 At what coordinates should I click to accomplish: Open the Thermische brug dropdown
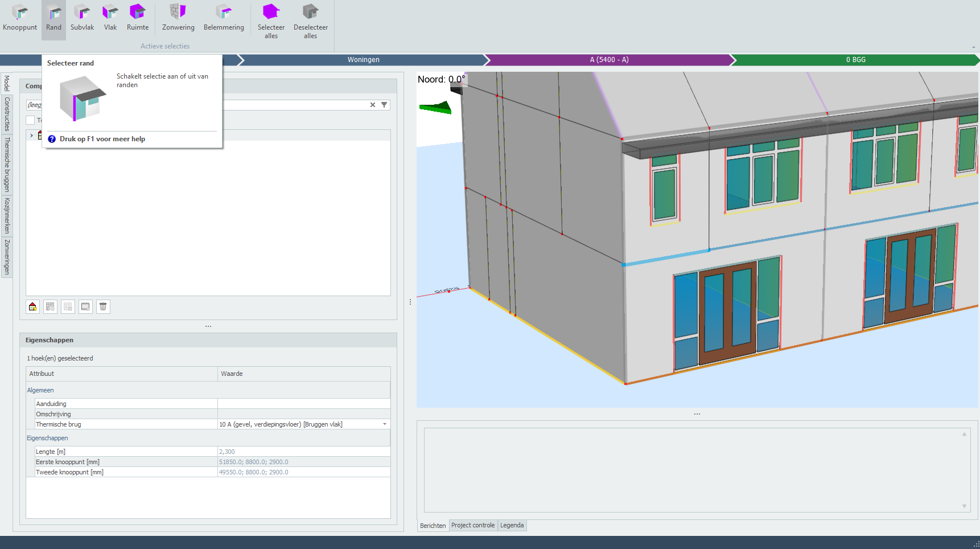[385, 424]
